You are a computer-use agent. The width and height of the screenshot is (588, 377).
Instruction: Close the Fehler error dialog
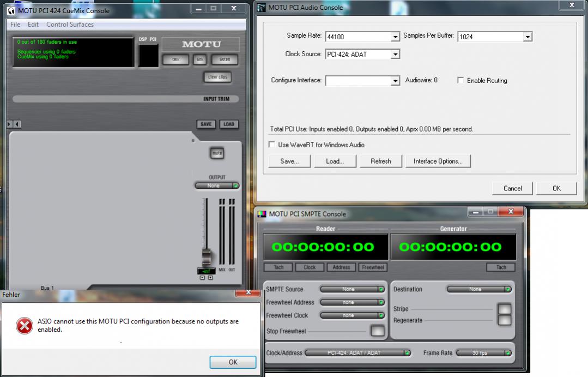pos(248,292)
